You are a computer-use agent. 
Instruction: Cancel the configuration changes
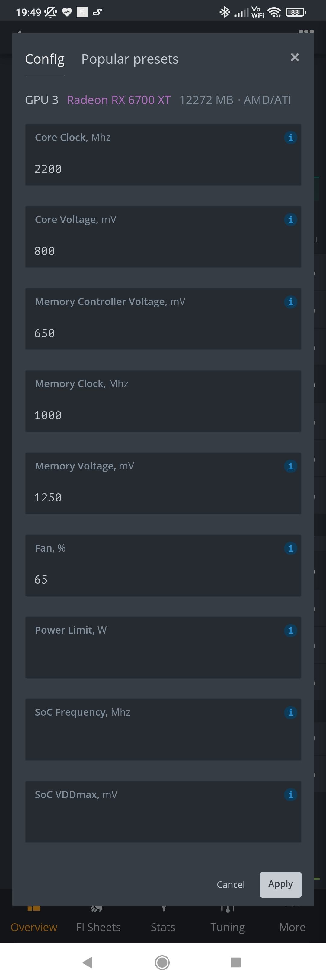click(231, 885)
